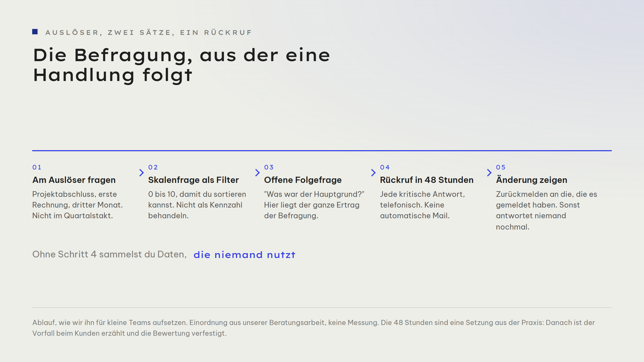Select the heading 'Skalenfrage als Filter'

pos(193,180)
